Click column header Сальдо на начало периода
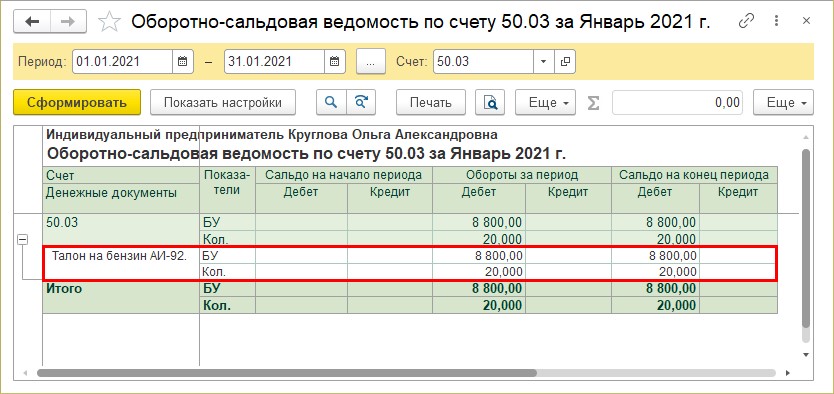834x394 pixels. [x=344, y=175]
